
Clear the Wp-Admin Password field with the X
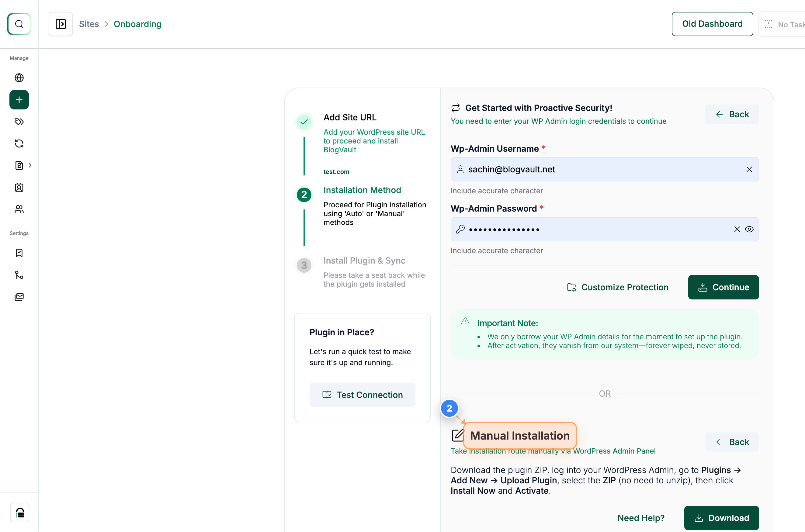[737, 229]
